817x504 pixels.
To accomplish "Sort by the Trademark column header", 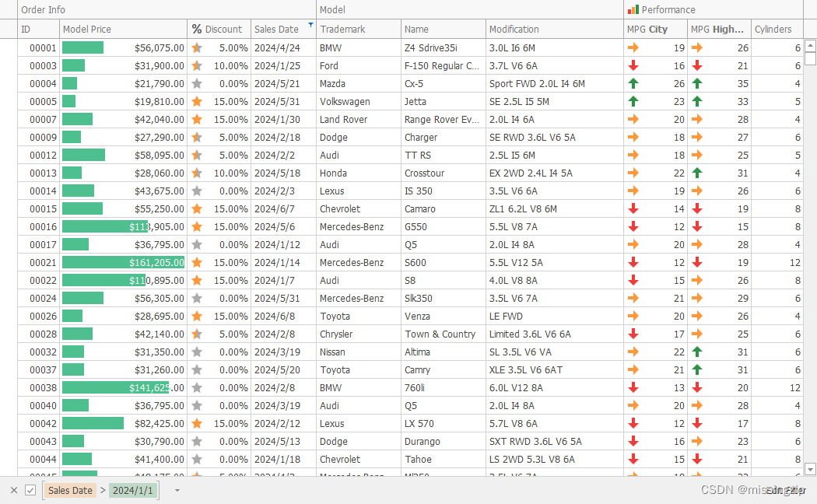I will point(359,29).
